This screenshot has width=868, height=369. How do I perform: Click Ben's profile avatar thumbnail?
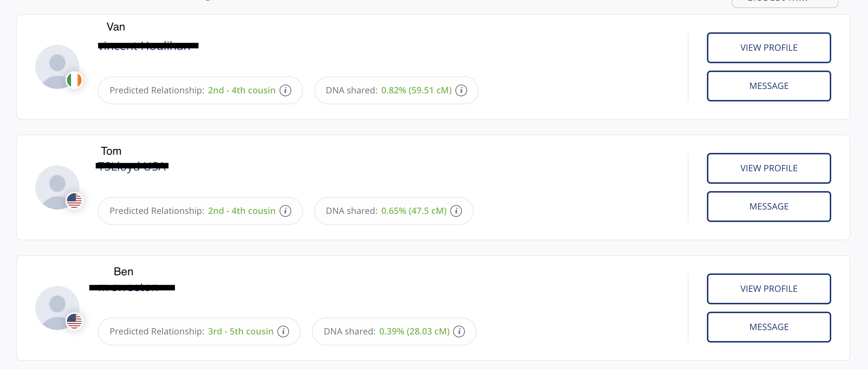(x=57, y=308)
